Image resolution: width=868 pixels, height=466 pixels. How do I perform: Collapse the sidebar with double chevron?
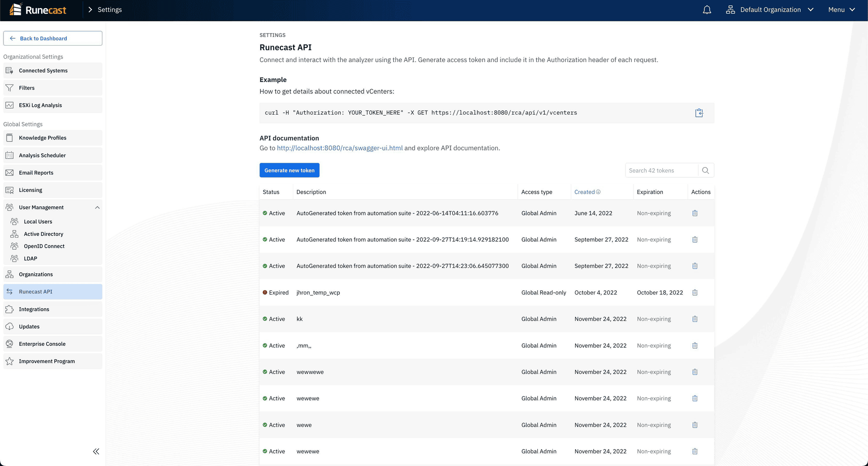(x=96, y=452)
